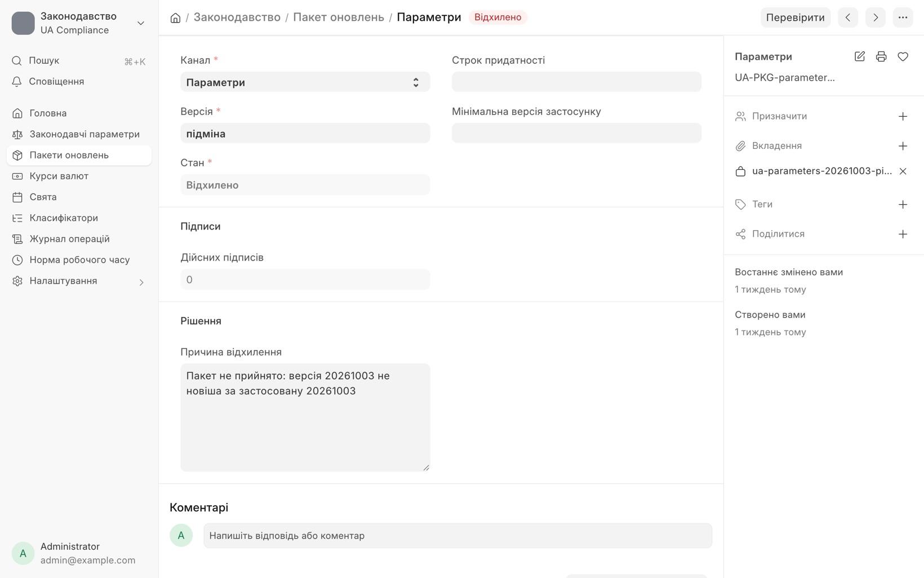Click the Строк придатності field

tap(576, 82)
